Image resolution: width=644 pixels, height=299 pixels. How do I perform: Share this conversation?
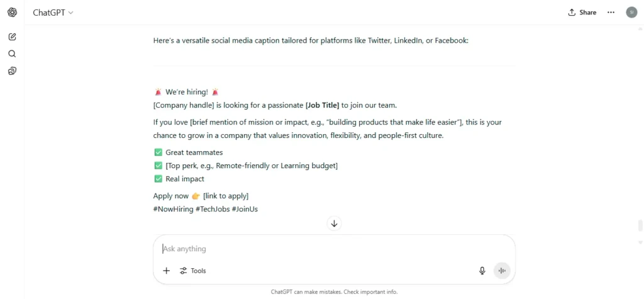coord(582,13)
